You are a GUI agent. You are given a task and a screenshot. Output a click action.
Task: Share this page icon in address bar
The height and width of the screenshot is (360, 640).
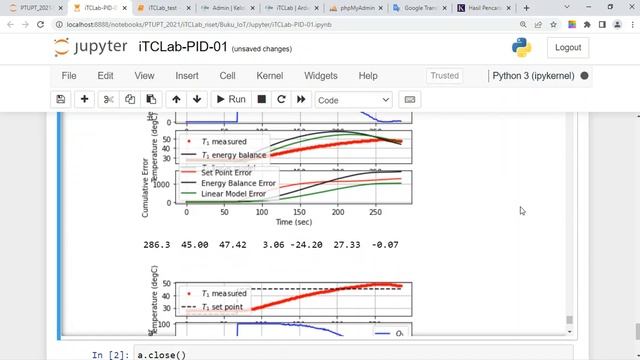click(538, 24)
